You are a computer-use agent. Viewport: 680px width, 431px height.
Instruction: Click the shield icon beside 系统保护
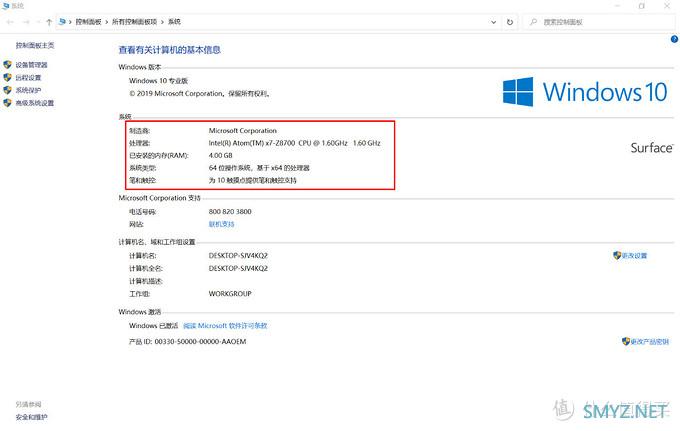7,90
